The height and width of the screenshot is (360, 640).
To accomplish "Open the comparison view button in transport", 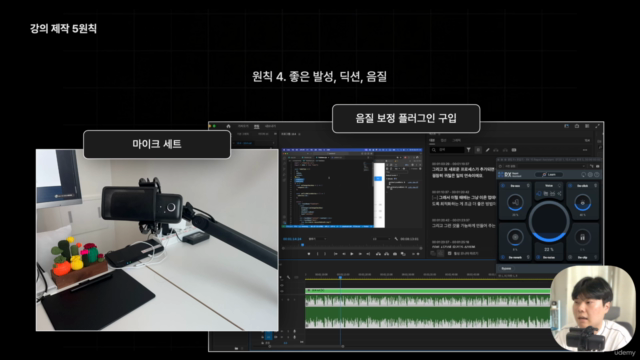I will (x=403, y=254).
